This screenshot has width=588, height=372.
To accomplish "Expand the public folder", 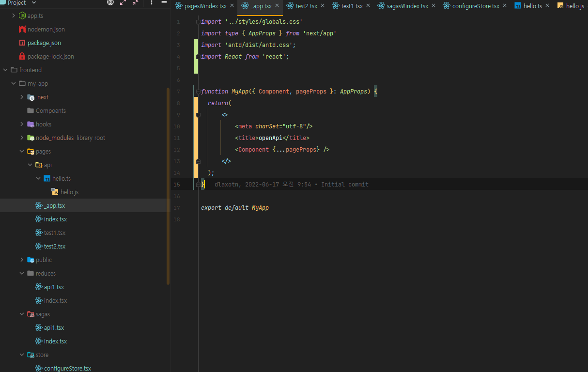I will point(22,260).
